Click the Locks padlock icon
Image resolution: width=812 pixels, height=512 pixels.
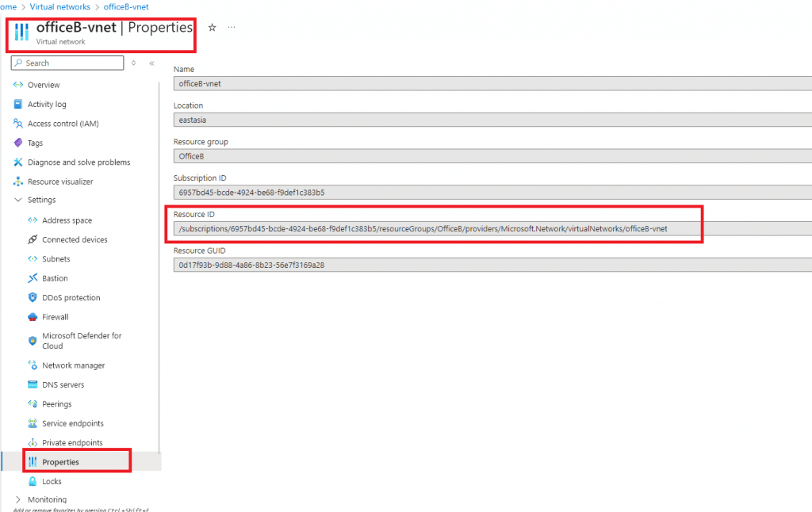(x=33, y=481)
